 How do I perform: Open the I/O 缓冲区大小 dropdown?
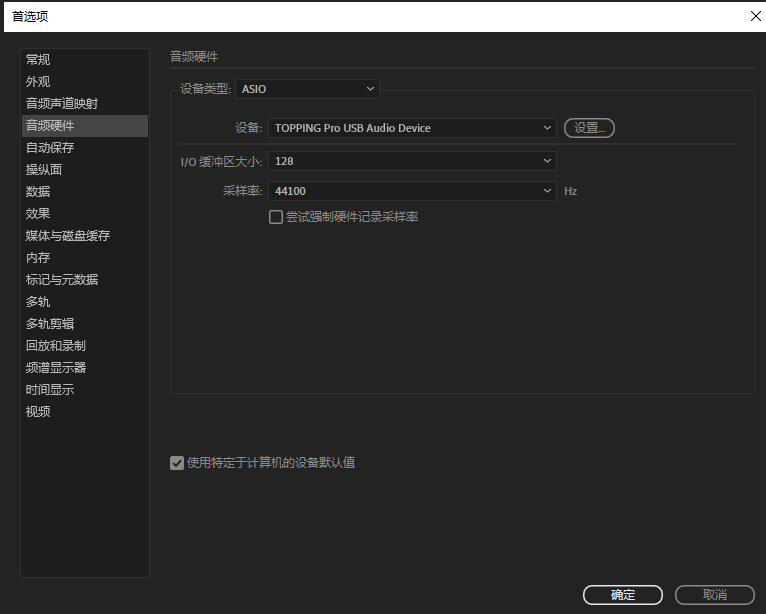tap(411, 161)
